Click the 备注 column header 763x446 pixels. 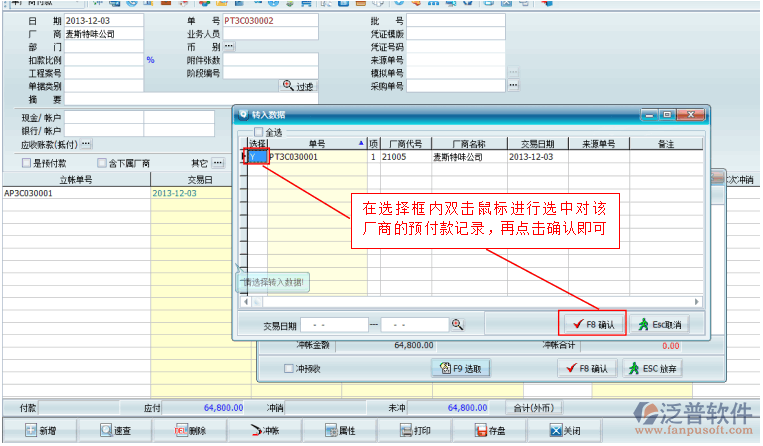(x=666, y=144)
